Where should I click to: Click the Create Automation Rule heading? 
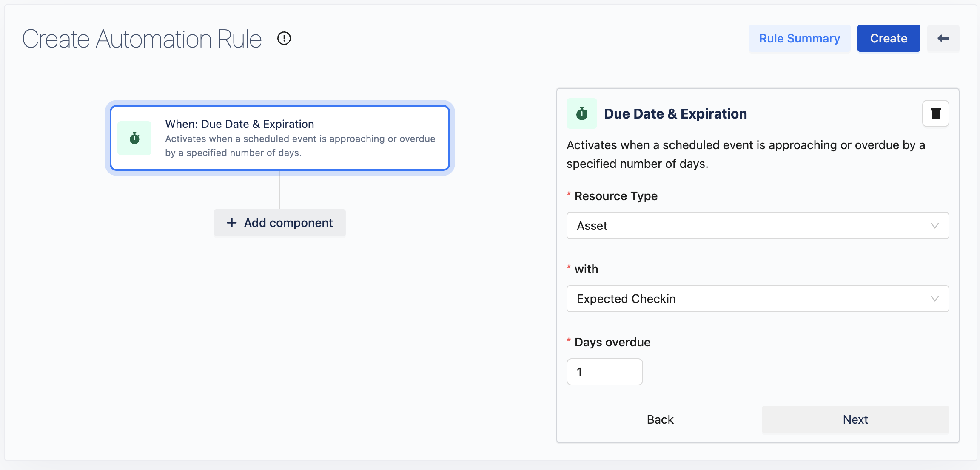click(142, 39)
